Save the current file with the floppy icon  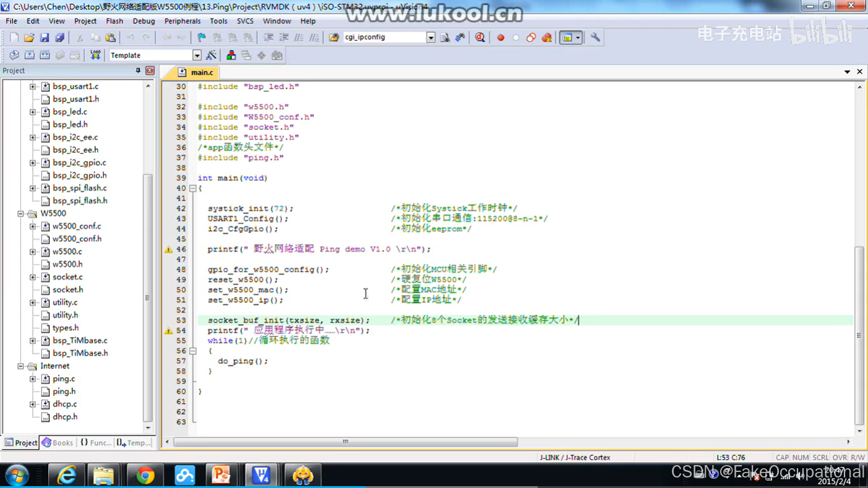(45, 38)
